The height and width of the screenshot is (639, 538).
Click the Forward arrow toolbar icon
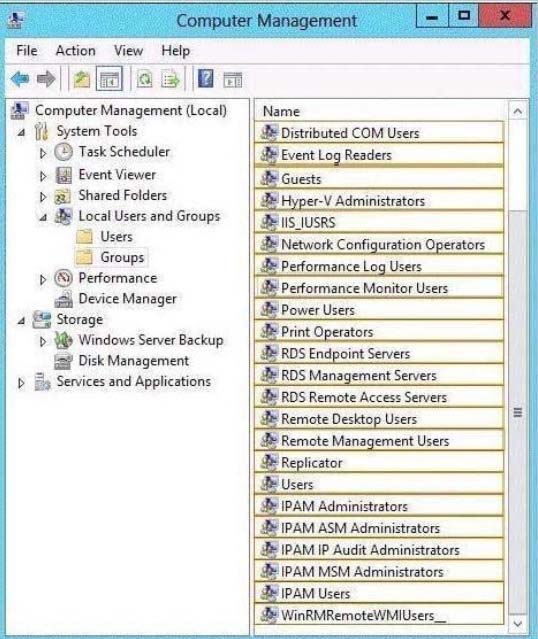pyautogui.click(x=46, y=79)
